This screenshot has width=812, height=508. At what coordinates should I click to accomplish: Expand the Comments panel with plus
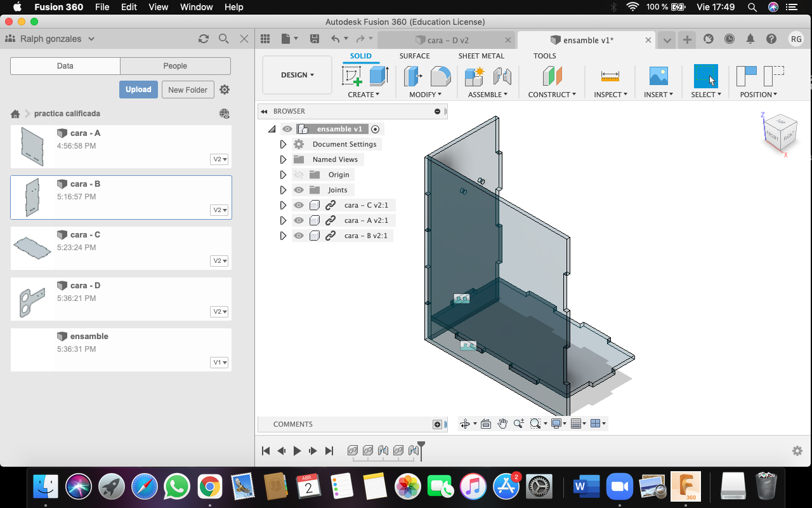[x=437, y=424]
